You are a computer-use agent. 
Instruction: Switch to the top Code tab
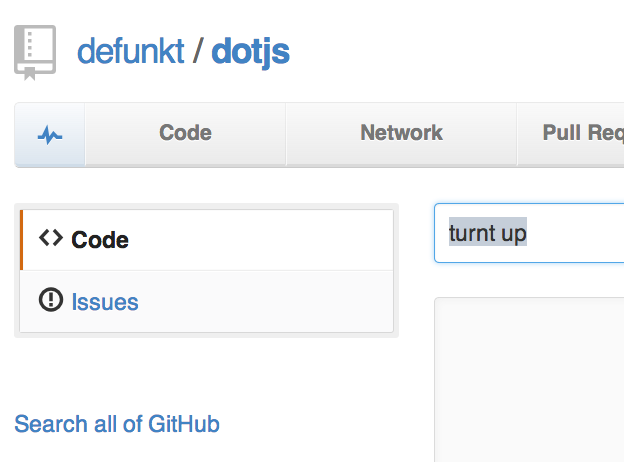[185, 133]
